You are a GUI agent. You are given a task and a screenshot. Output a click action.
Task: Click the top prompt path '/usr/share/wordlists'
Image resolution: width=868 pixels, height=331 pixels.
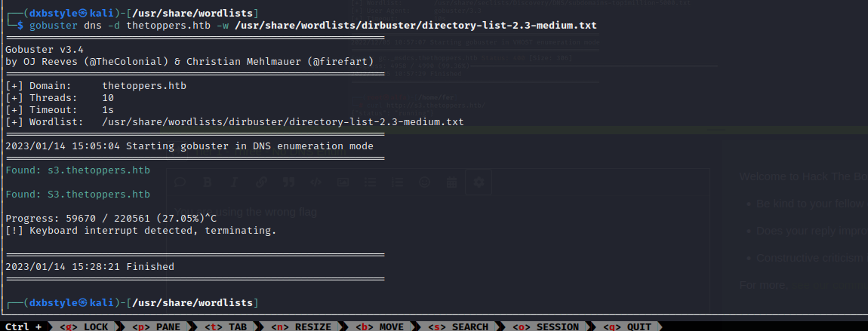[192, 13]
